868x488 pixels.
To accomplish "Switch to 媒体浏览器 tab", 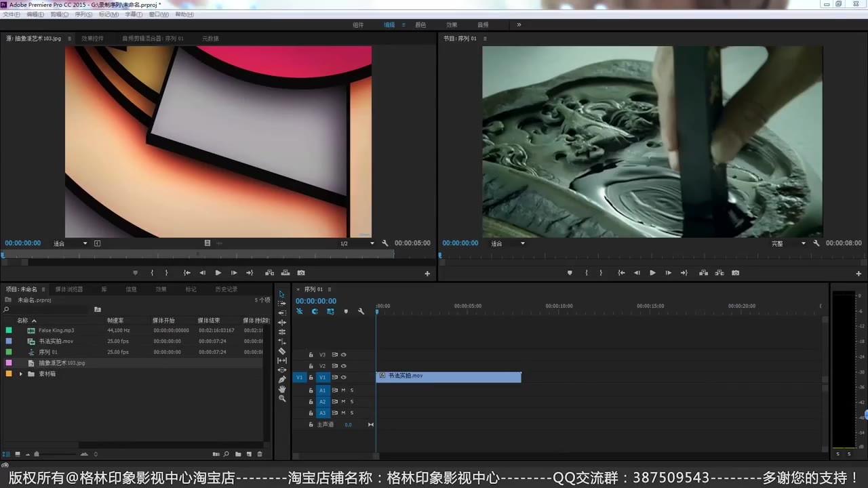I will pos(69,289).
